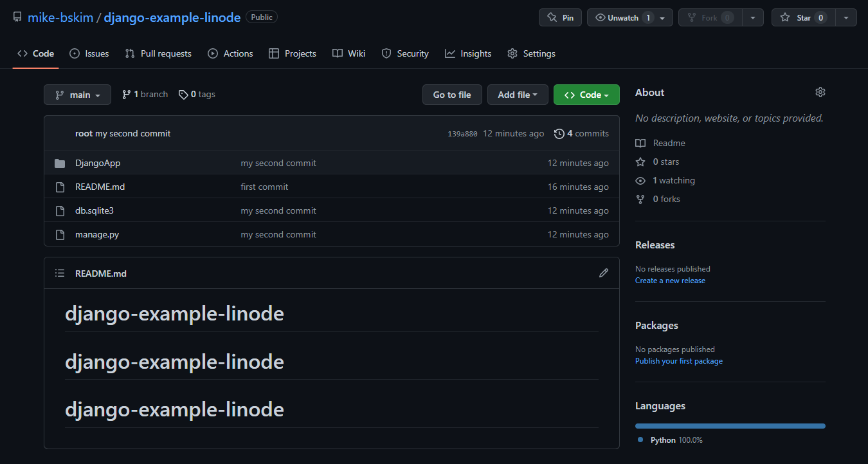Click Create a new release
This screenshot has width=868, height=464.
click(670, 281)
